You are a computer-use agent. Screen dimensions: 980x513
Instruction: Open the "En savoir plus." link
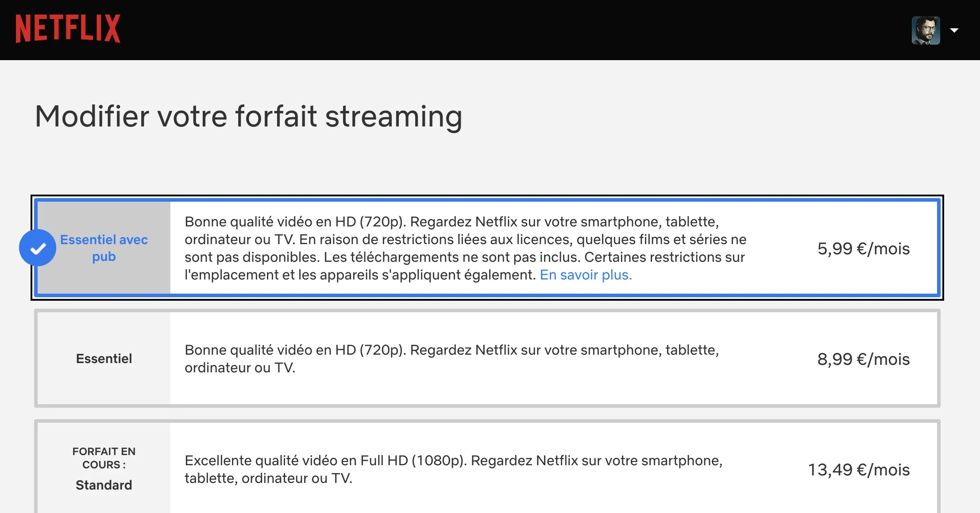pos(586,275)
